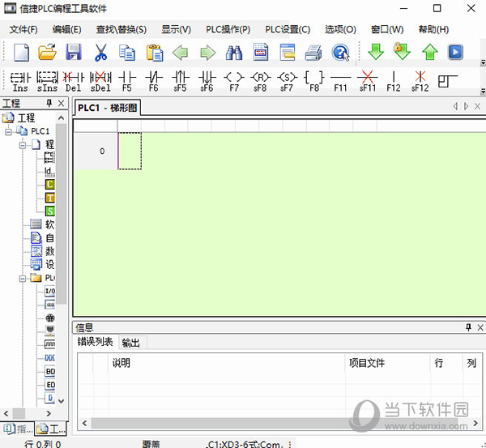Insert reset coil sF8
The image size is (486, 448).
pyautogui.click(x=260, y=82)
